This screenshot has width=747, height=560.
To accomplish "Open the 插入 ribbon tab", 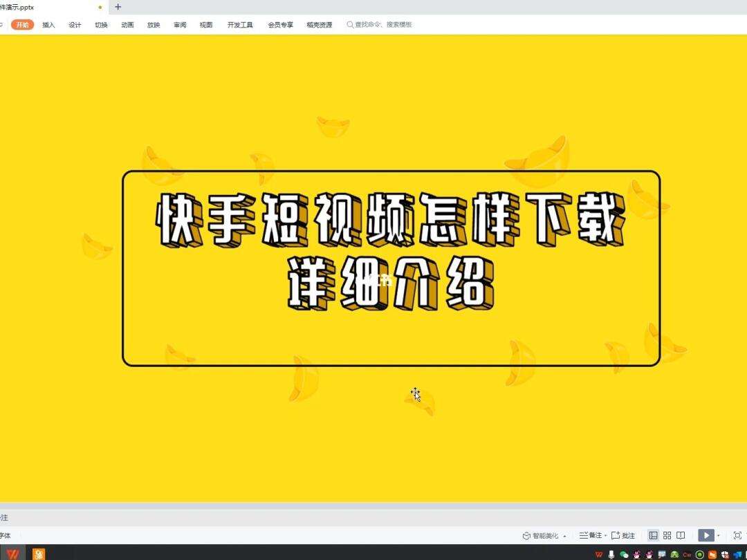I will pos(48,25).
